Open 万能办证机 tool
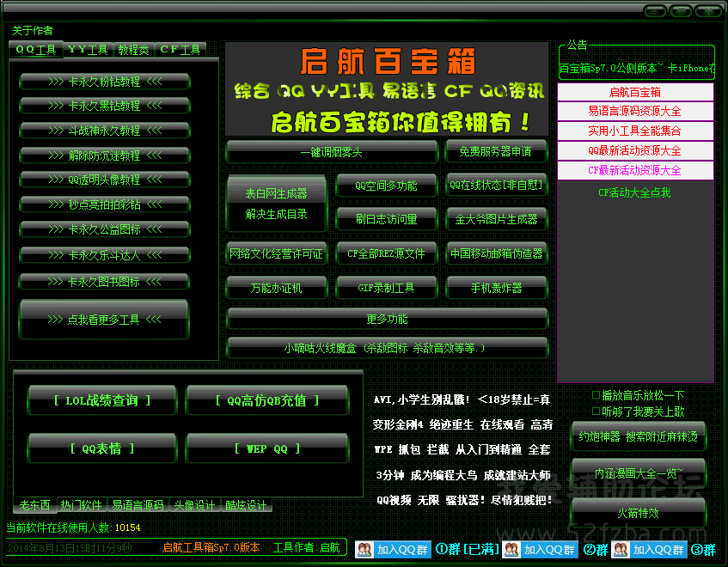728x567 pixels. (276, 288)
